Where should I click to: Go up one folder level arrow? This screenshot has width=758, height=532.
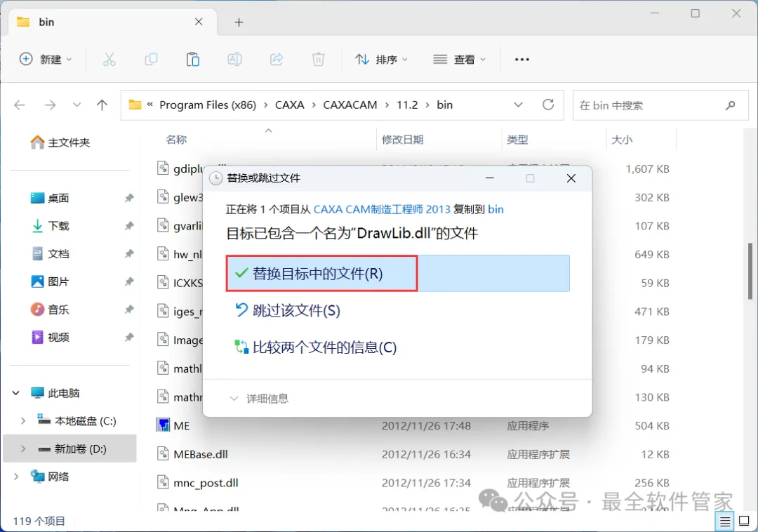coord(102,105)
